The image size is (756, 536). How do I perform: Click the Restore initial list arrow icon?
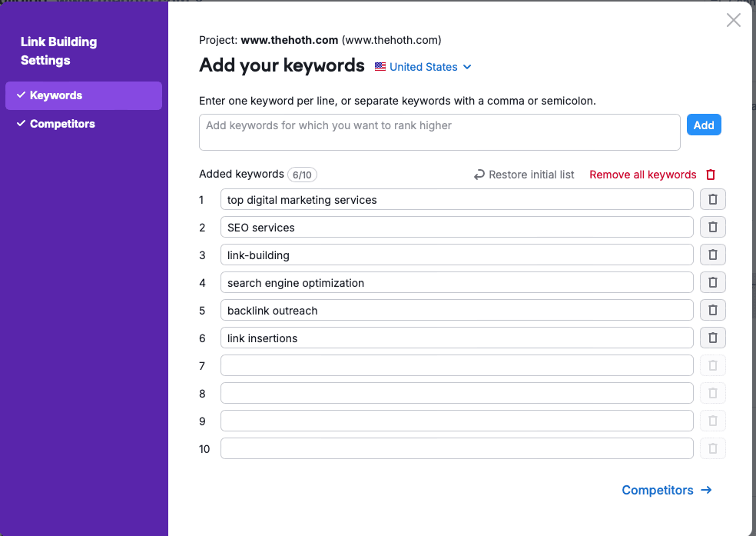(479, 175)
